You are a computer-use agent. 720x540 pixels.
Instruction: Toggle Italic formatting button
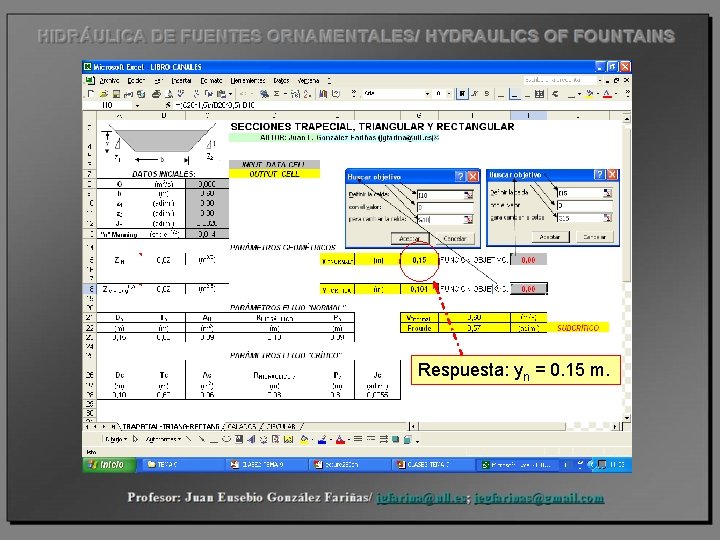coord(474,94)
